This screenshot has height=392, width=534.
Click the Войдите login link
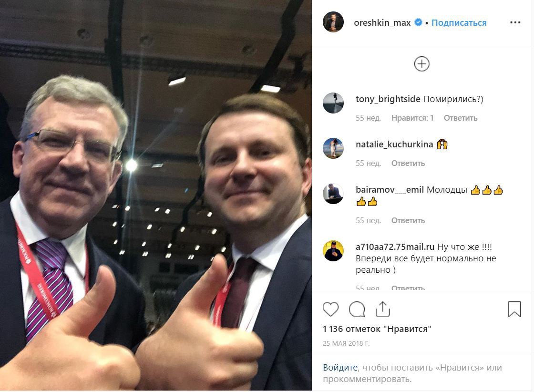[340, 368]
